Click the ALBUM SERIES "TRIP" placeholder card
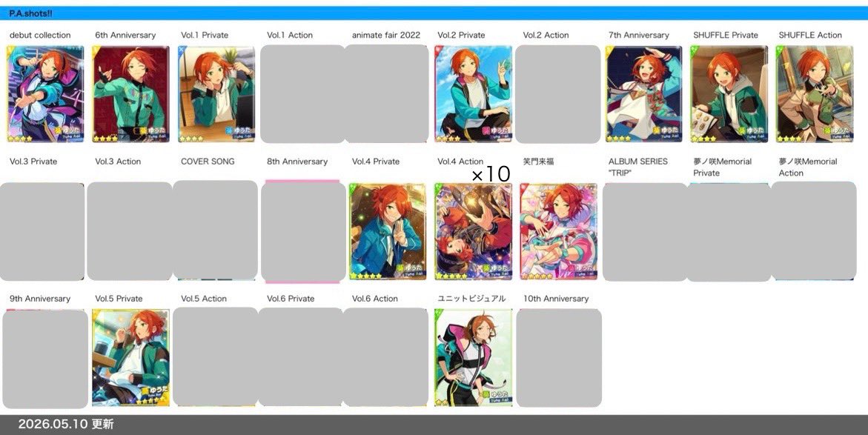Image resolution: width=868 pixels, height=435 pixels. pyautogui.click(x=646, y=232)
